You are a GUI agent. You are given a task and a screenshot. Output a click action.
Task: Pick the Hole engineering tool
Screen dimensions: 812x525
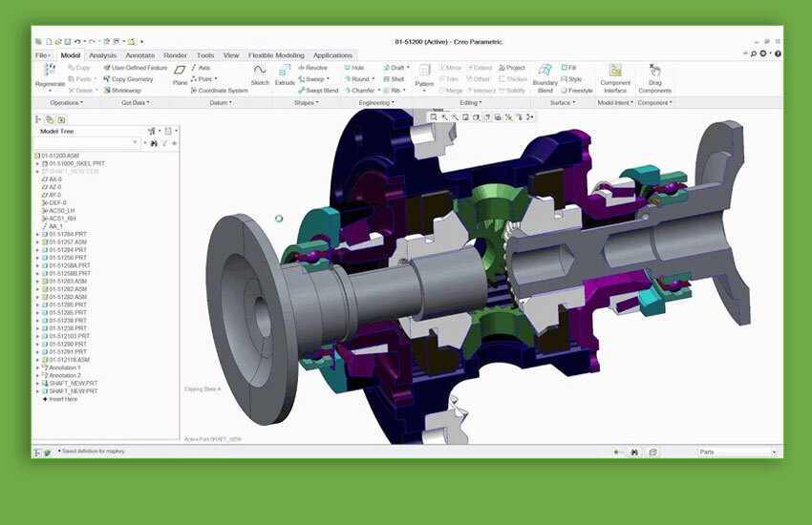pos(354,68)
